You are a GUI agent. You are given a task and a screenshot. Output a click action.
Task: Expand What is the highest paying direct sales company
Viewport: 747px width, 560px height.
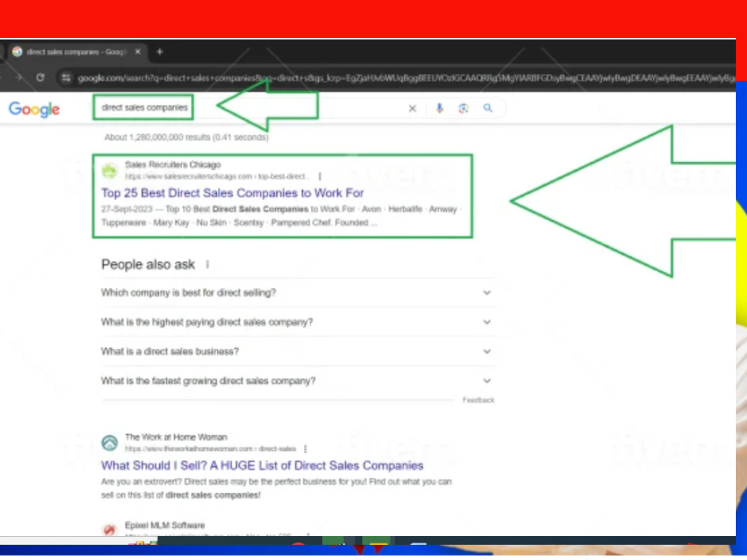297,322
